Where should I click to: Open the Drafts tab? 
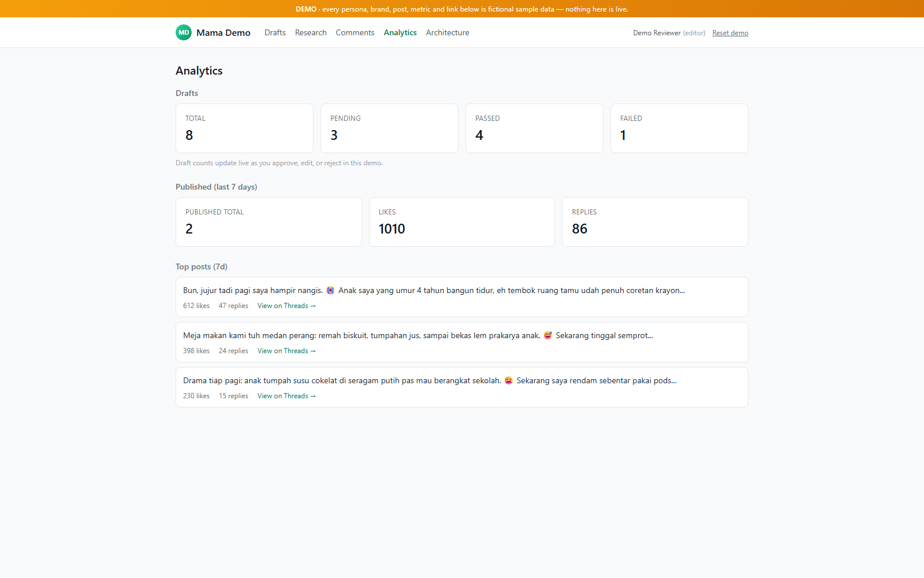click(275, 32)
